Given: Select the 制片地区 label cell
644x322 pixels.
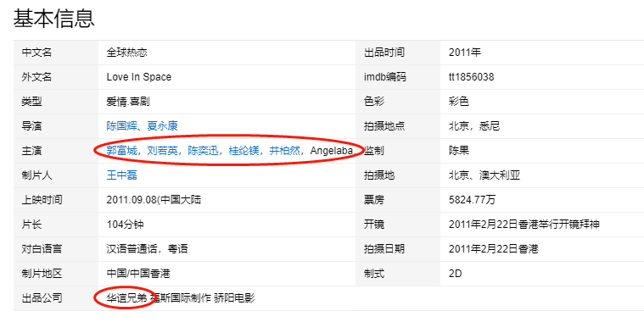Looking at the screenshot, I should coord(56,274).
